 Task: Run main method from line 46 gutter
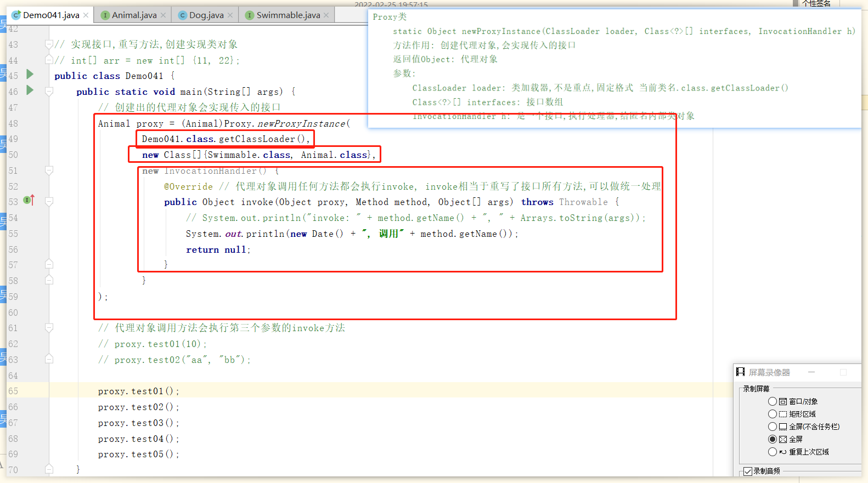pos(30,90)
